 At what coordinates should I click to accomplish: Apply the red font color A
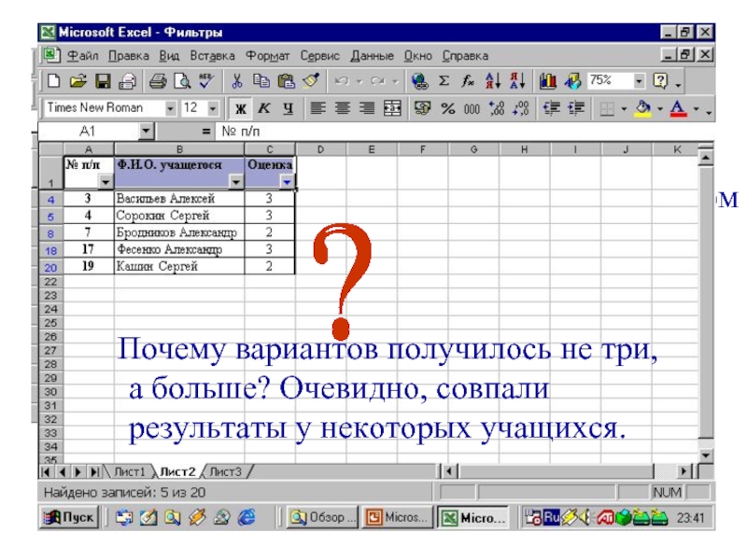tap(679, 109)
